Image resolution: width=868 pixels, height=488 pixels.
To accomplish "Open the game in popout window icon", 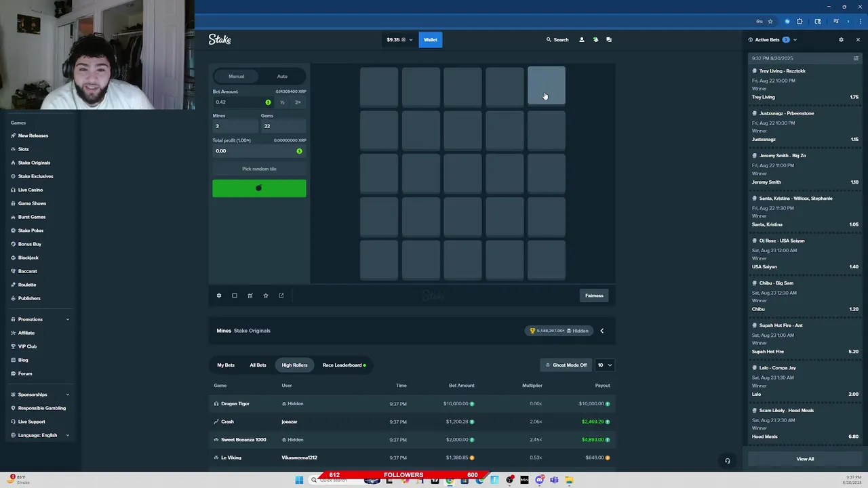I will [x=281, y=296].
